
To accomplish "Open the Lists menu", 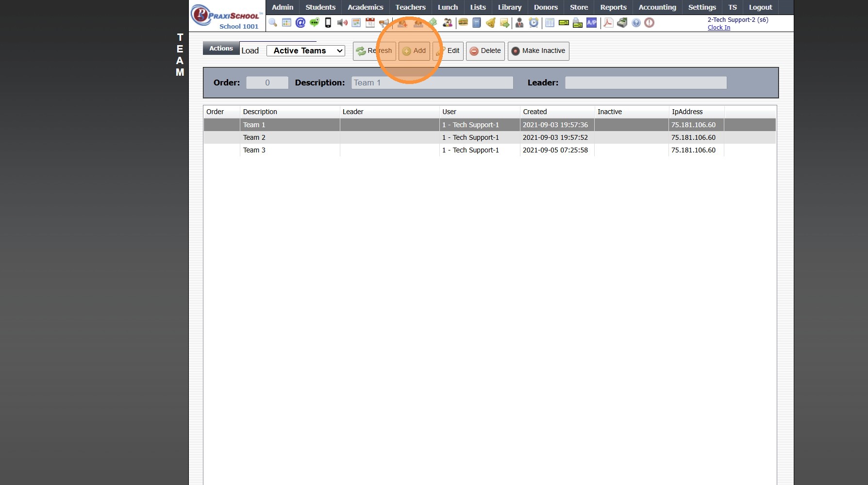I will pyautogui.click(x=478, y=7).
